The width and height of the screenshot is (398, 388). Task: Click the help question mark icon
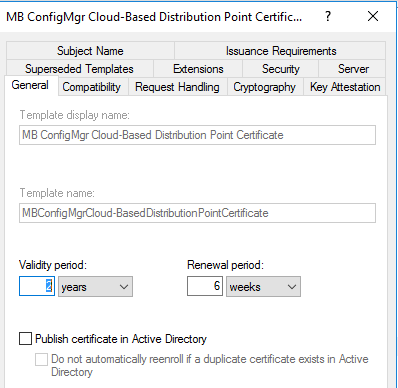[x=328, y=16]
